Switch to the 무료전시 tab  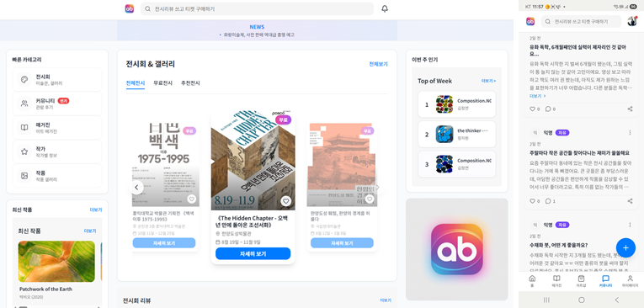coord(162,83)
